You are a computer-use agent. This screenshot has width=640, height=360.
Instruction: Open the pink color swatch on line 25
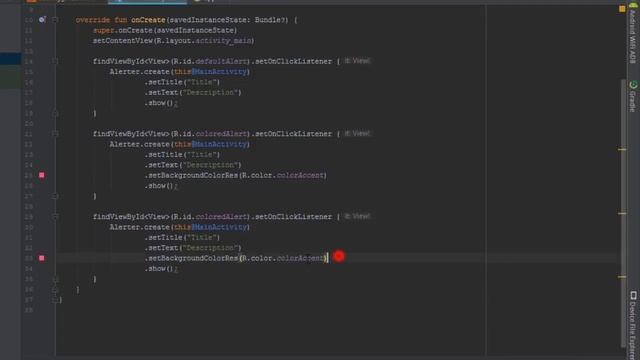click(42, 175)
